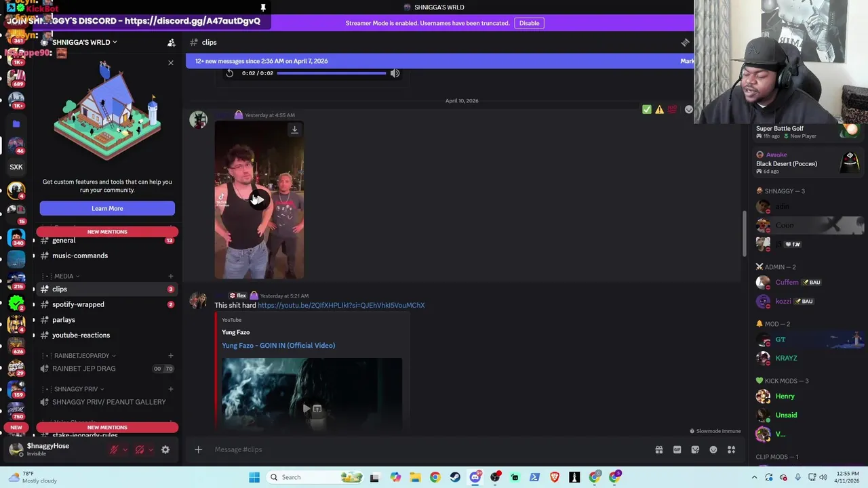Create channel in SHNAGGY PRIV category plus icon
The width and height of the screenshot is (868, 488).
click(x=171, y=389)
